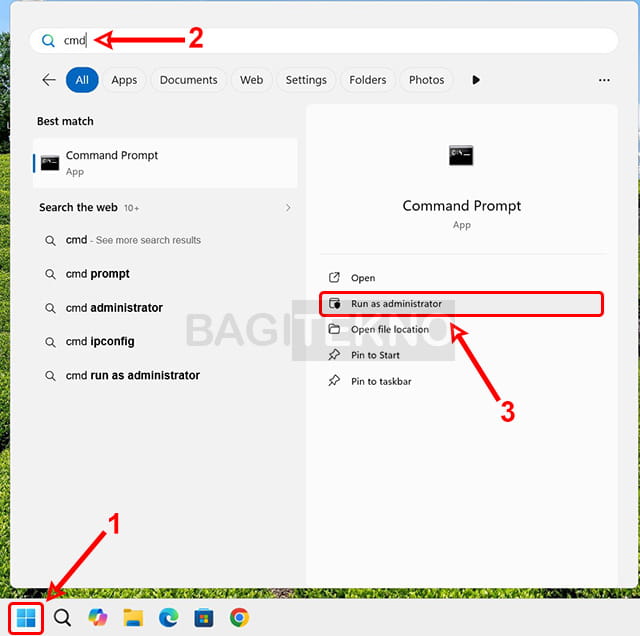Switch to the Apps filter tab
The width and height of the screenshot is (640, 636).
[124, 80]
